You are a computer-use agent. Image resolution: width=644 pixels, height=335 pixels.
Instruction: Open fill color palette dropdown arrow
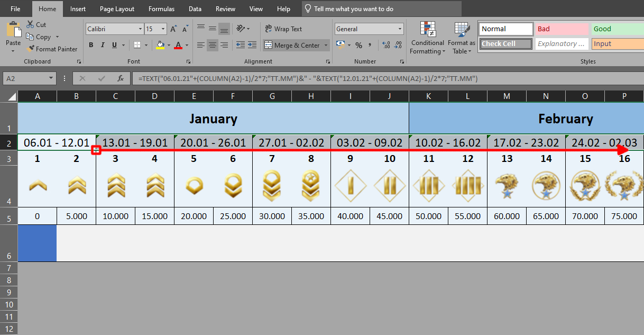click(x=169, y=45)
